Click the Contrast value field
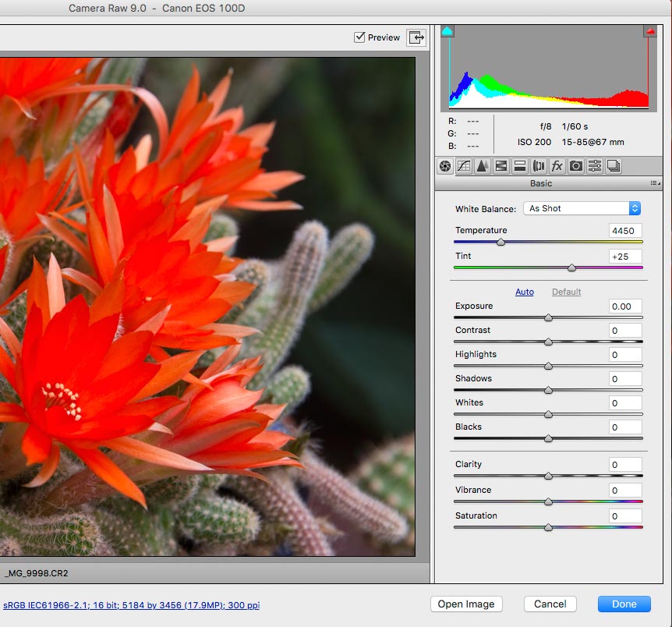Image resolution: width=672 pixels, height=627 pixels. pos(625,331)
